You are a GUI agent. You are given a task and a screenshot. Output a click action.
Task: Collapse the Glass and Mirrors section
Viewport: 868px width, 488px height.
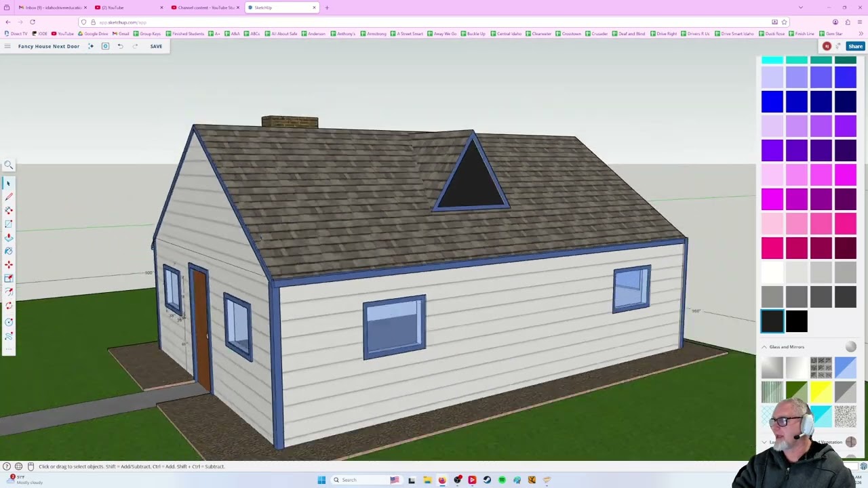tap(764, 347)
